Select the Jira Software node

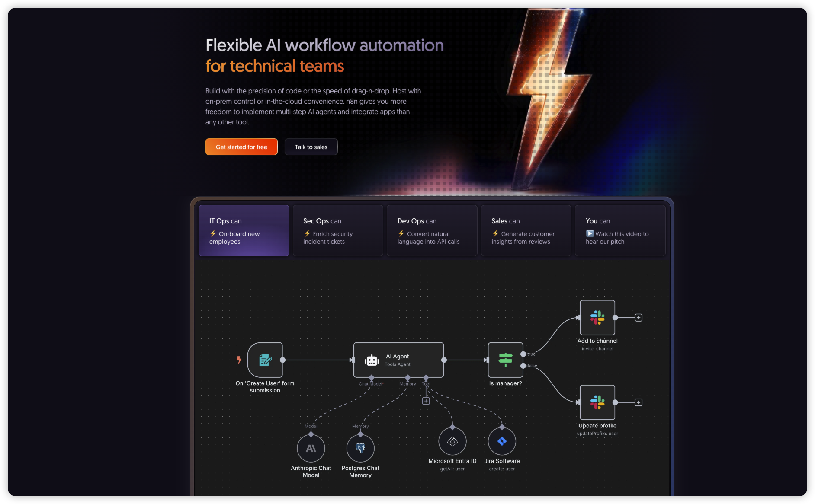502,441
